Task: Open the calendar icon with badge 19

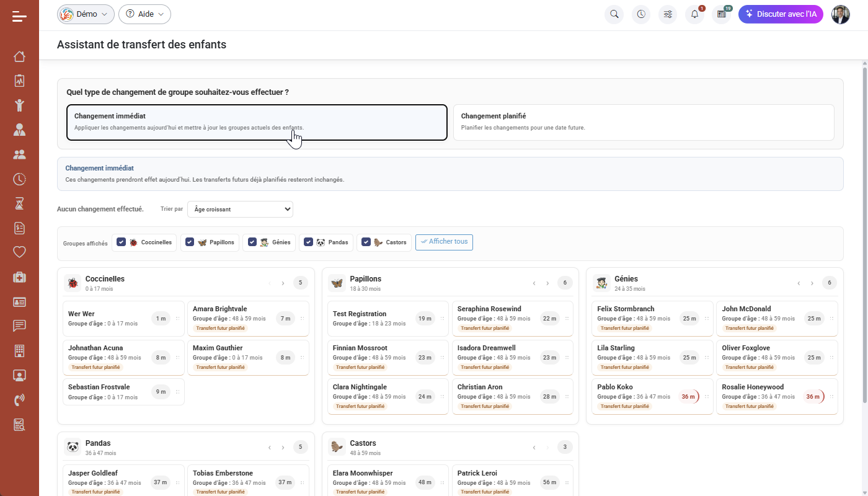Action: (721, 14)
